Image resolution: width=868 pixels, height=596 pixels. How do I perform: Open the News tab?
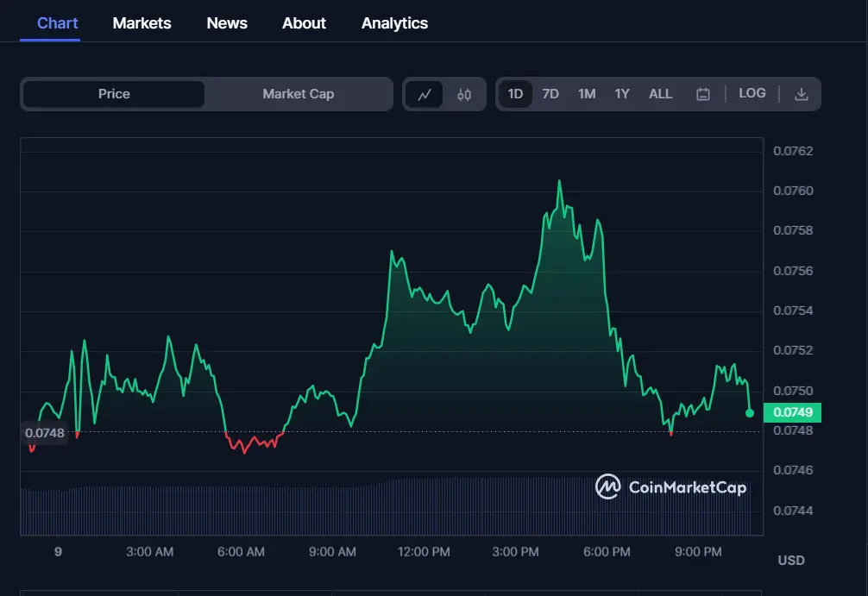pos(227,23)
